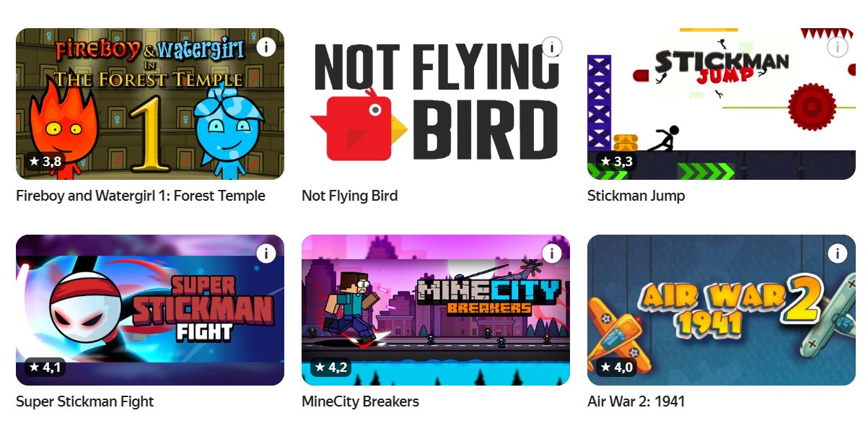Open the Air War 2: 1941 title link

[x=636, y=401]
